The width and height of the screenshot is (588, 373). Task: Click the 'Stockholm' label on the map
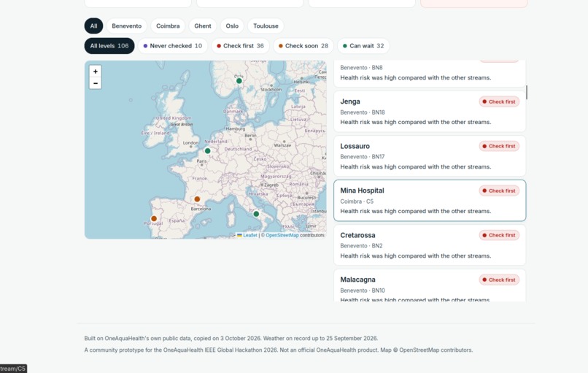(x=271, y=90)
